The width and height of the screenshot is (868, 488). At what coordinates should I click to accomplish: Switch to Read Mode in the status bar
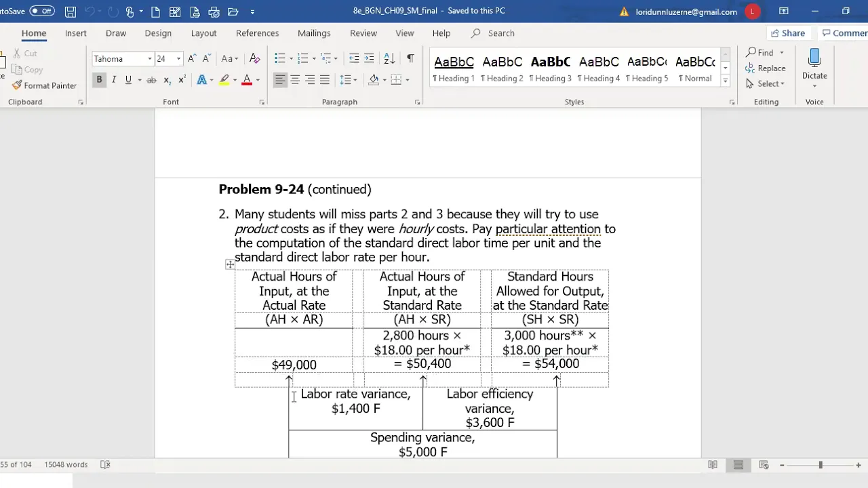coord(713,464)
